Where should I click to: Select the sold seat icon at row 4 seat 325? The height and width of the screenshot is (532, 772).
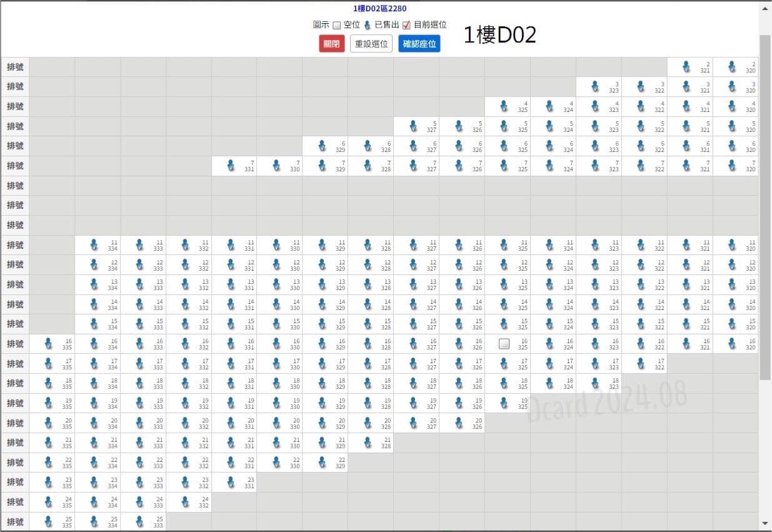tap(504, 106)
